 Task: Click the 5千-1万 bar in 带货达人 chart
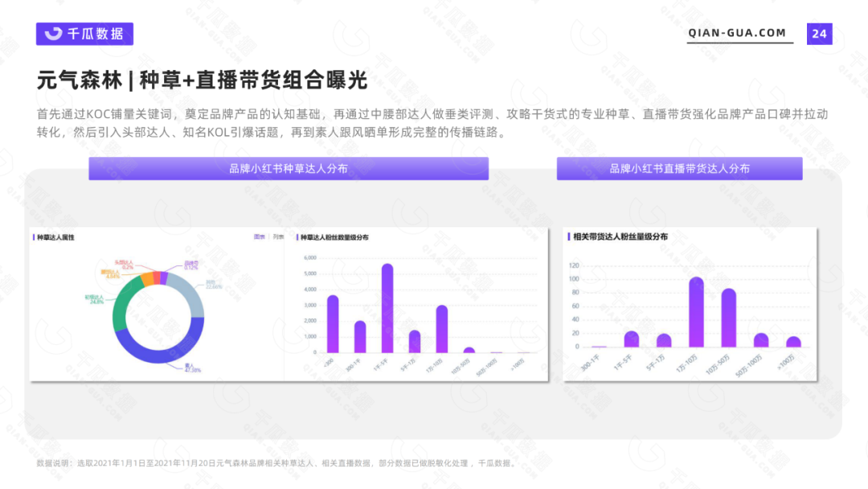664,340
